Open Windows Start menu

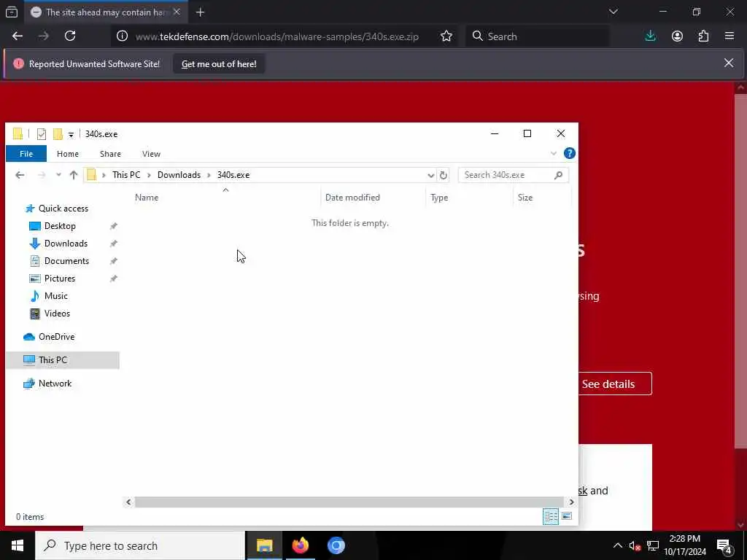coord(18,545)
